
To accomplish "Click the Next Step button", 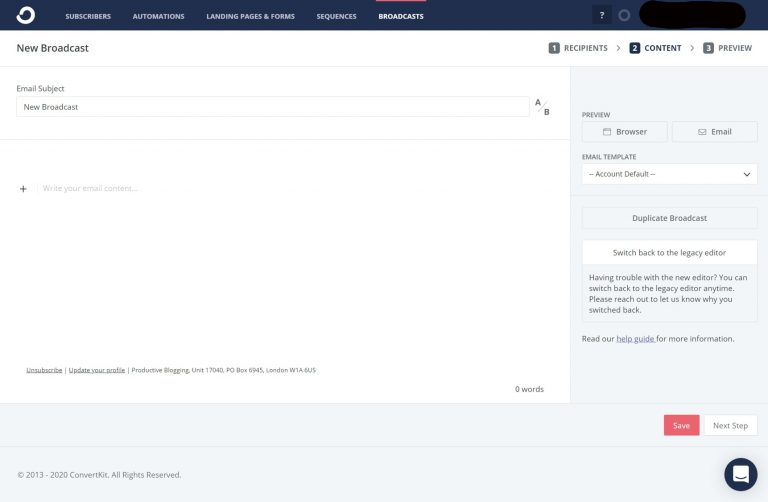I will [730, 425].
